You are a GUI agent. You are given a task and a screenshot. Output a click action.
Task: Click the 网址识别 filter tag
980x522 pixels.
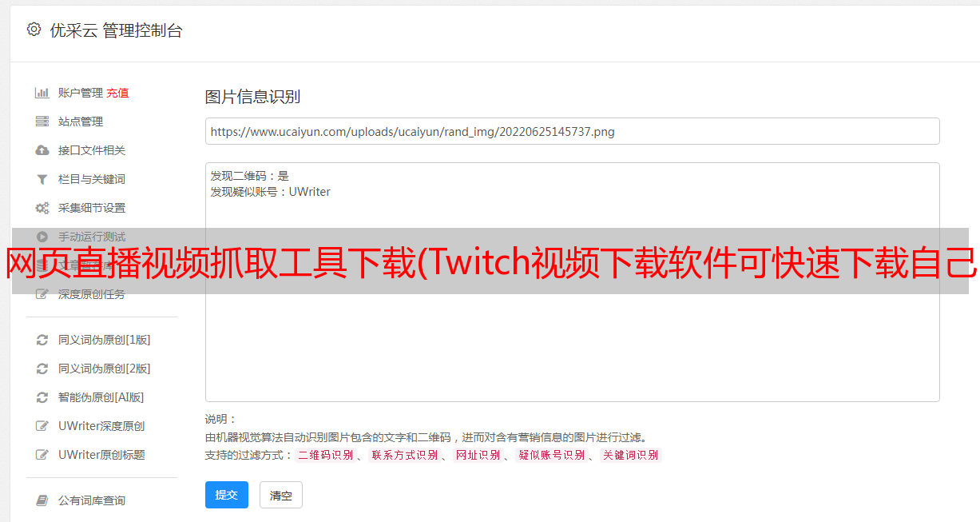(478, 455)
